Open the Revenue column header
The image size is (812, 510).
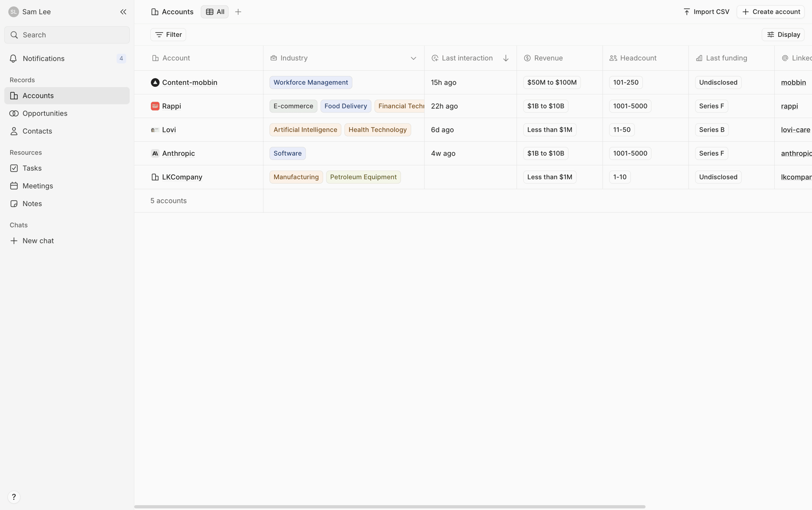click(560, 58)
